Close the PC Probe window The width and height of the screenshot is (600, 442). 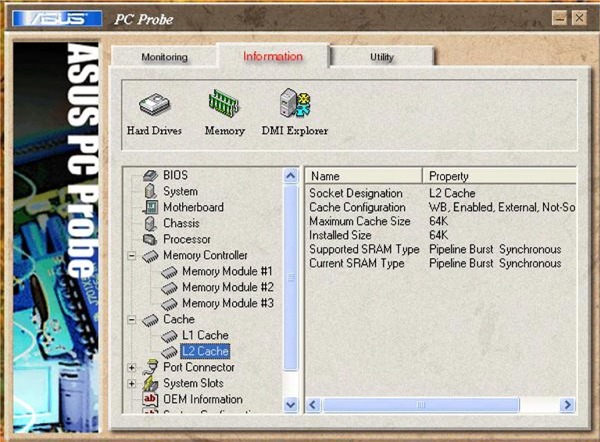tap(579, 18)
